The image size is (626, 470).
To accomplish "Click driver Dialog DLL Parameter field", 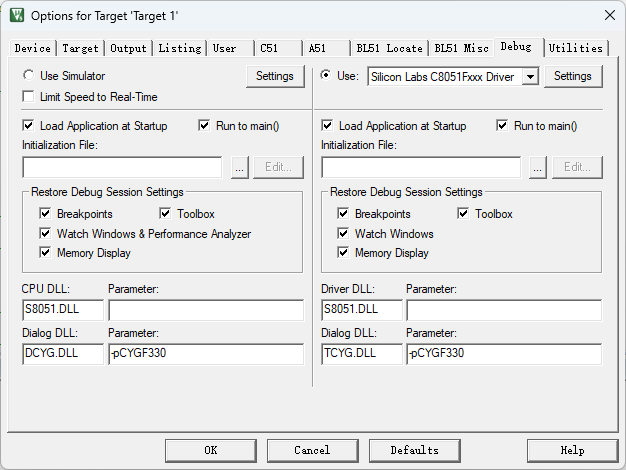I will (504, 354).
